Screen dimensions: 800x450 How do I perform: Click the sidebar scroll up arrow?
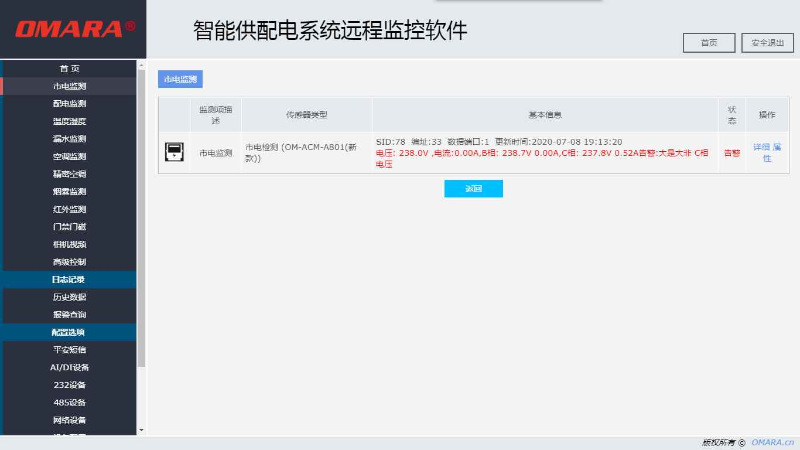[x=141, y=65]
